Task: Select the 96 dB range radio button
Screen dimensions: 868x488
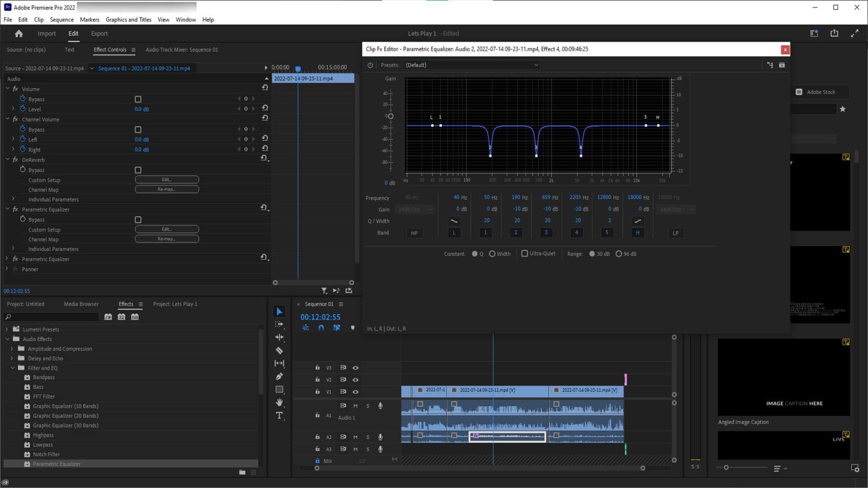Action: pos(619,254)
